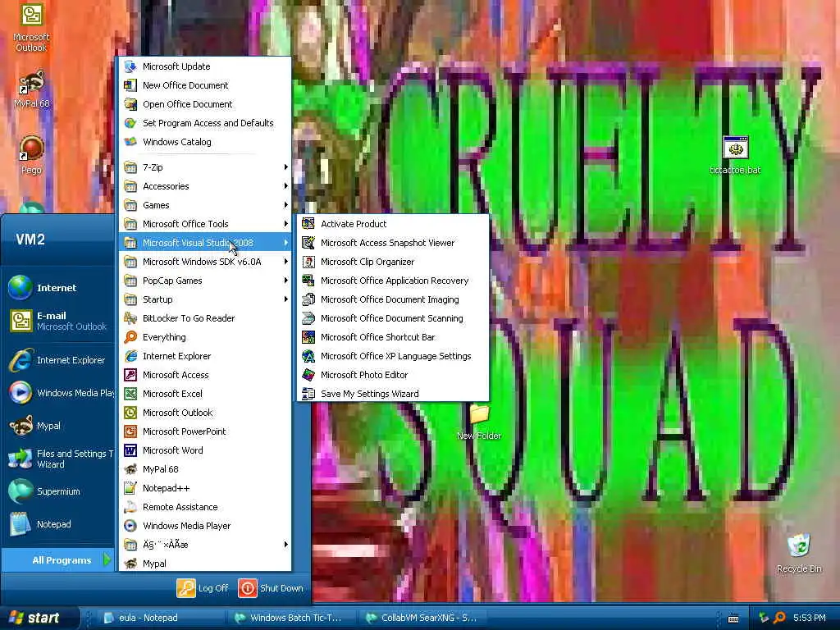Click the Log Off button
This screenshot has width=840, height=630.
203,588
